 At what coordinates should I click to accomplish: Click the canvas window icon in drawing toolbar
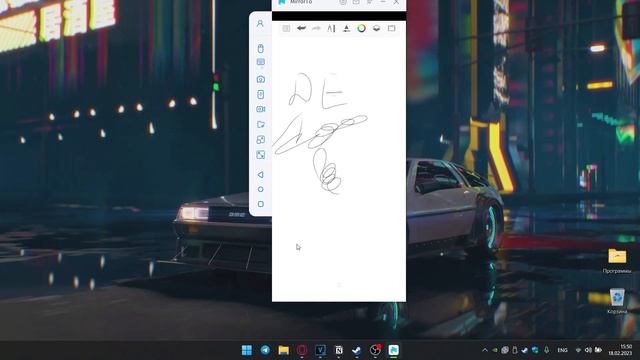click(x=391, y=28)
